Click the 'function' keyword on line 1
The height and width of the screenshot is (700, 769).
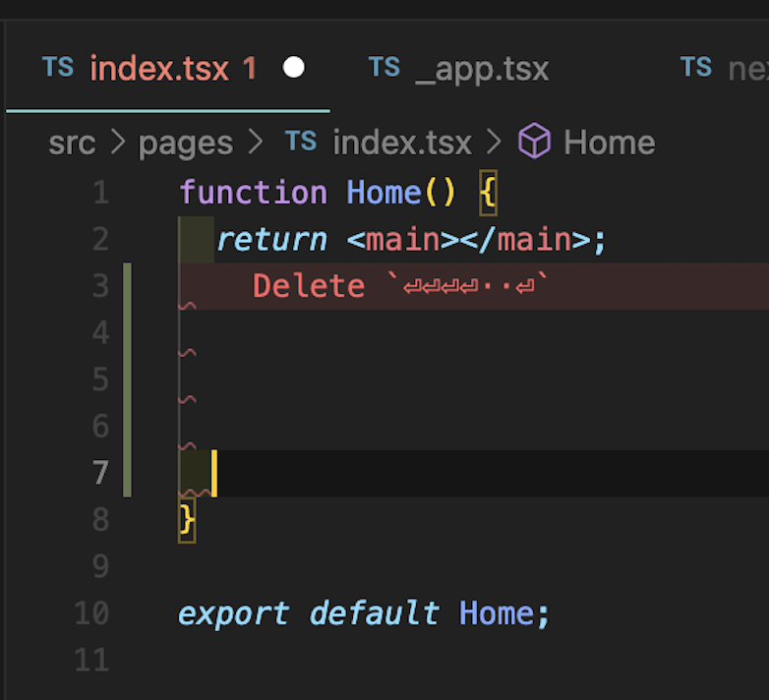[253, 192]
